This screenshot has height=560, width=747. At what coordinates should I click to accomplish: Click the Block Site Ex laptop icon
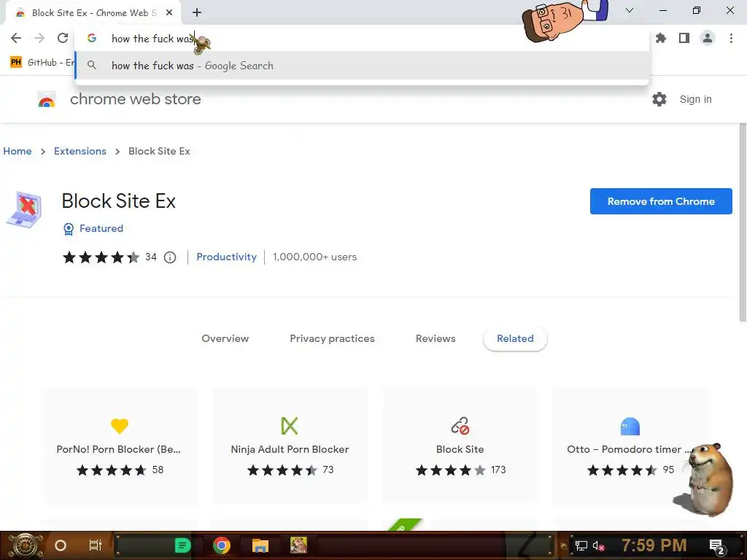(24, 210)
